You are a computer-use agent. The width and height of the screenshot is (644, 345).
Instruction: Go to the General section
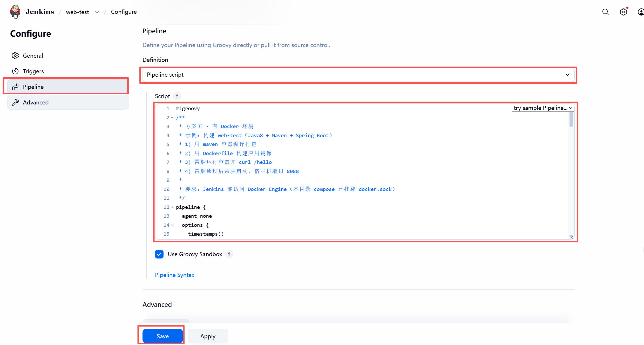pos(68,56)
